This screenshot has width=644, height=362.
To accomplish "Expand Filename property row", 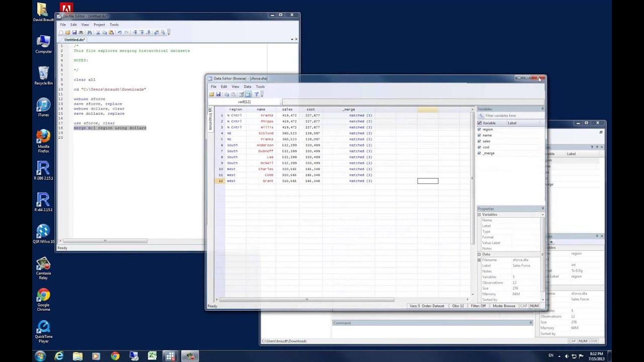I will click(479, 260).
